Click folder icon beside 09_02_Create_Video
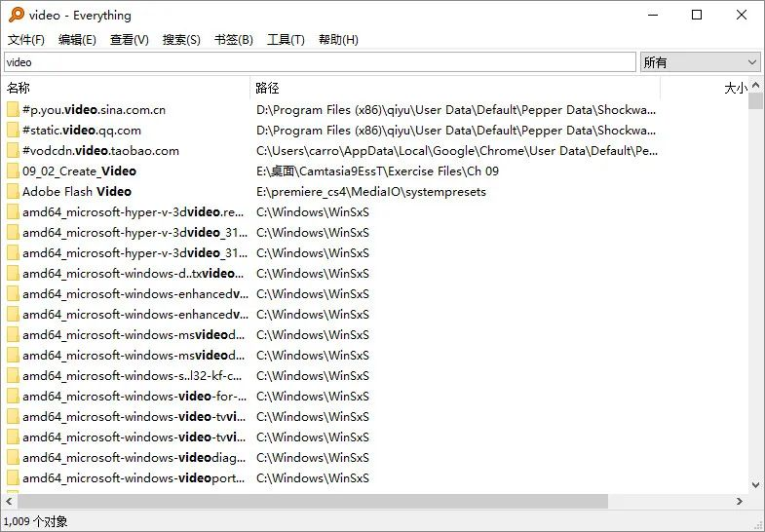Screen dimensions: 765x532 click(13, 171)
